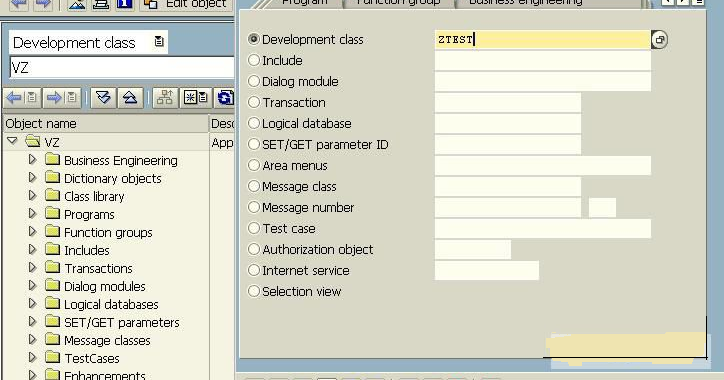Image resolution: width=724 pixels, height=380 pixels.
Task: Click the refresh object list icon
Action: coord(225,97)
